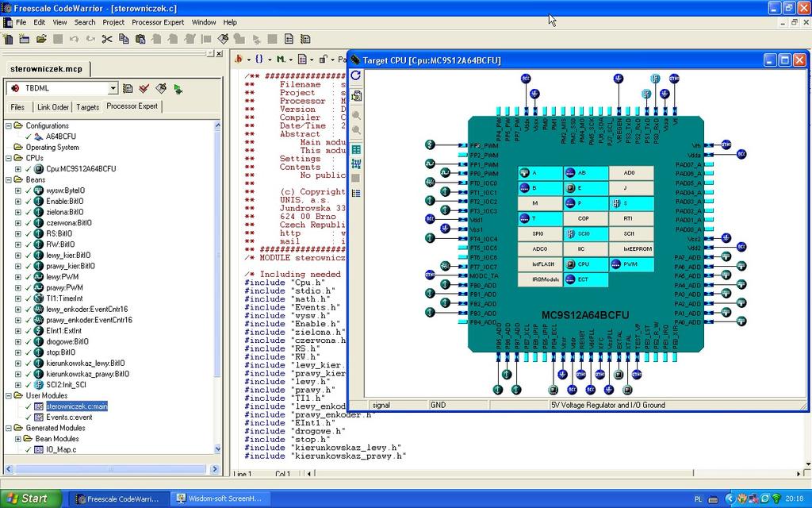Select the ECT peripheral block on the chip
The image size is (812, 508).
(x=586, y=279)
